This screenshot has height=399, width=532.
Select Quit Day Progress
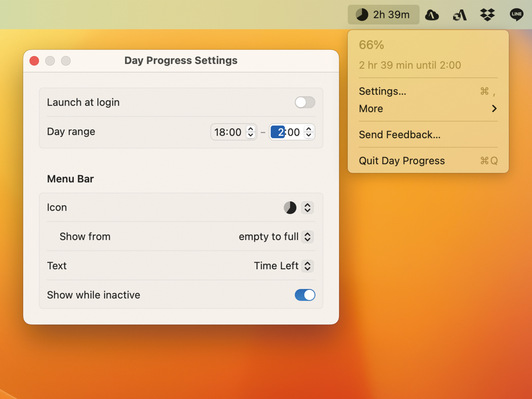pyautogui.click(x=428, y=161)
